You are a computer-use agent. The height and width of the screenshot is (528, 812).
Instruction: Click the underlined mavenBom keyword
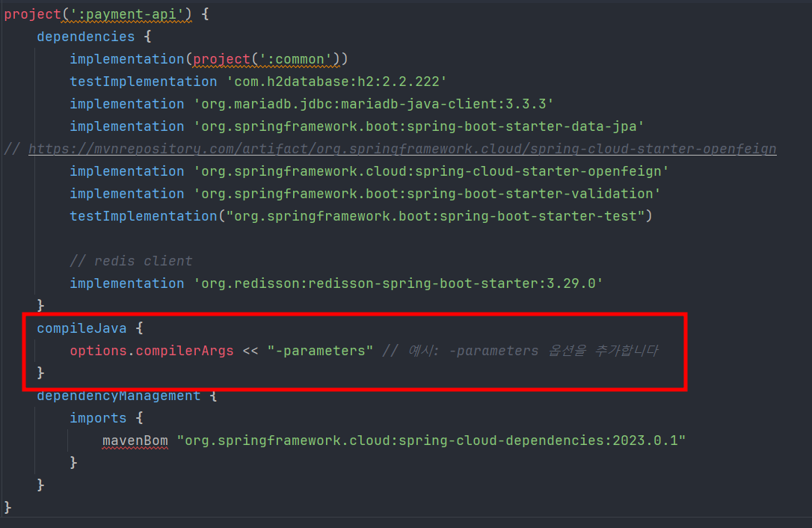pos(126,440)
